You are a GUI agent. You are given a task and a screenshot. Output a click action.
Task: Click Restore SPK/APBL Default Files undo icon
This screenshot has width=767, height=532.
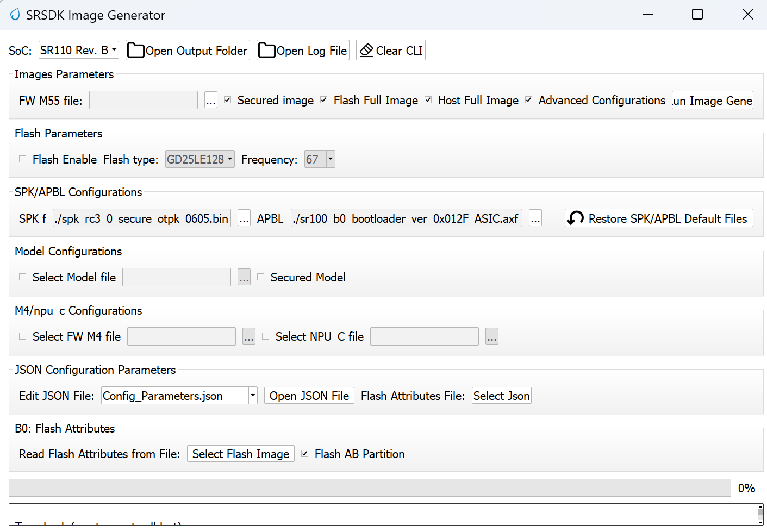coord(575,218)
